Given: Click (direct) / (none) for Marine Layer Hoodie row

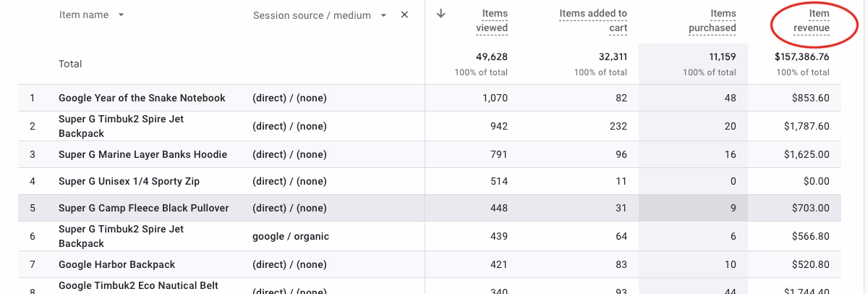Looking at the screenshot, I should tap(289, 154).
